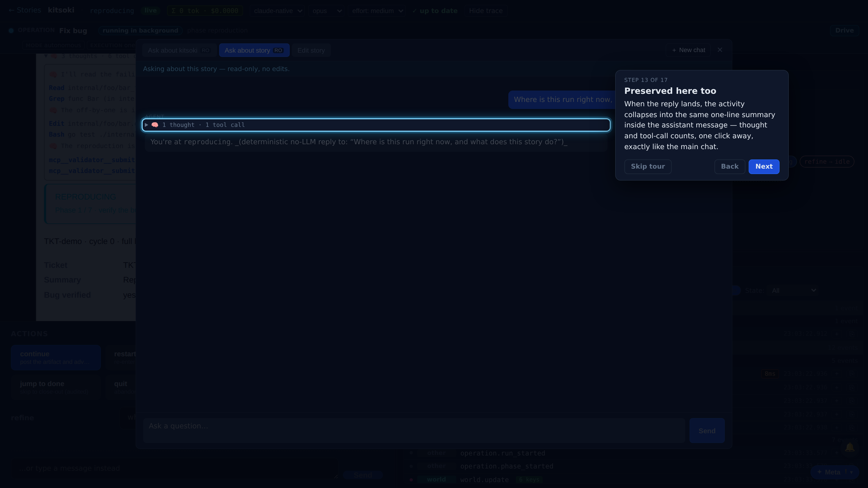Open the claude-native provider dropdown
The width and height of the screenshot is (868, 488).
[x=277, y=11]
